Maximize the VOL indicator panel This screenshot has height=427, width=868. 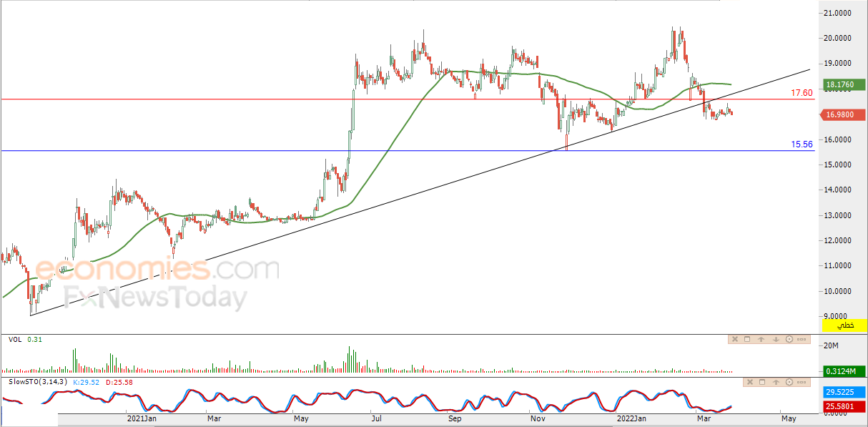(747, 339)
